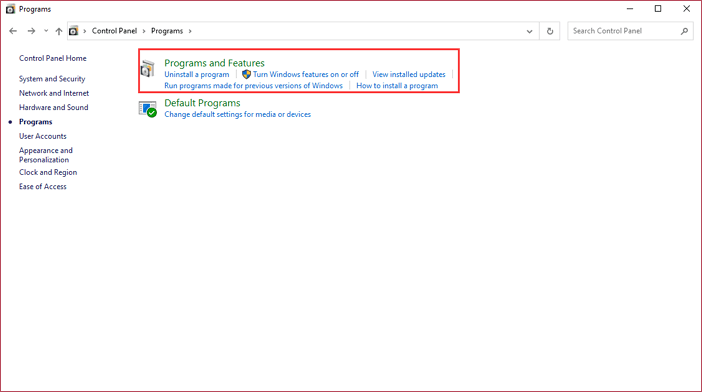Open the Default Programs heading
Image resolution: width=702 pixels, height=392 pixels.
click(202, 103)
